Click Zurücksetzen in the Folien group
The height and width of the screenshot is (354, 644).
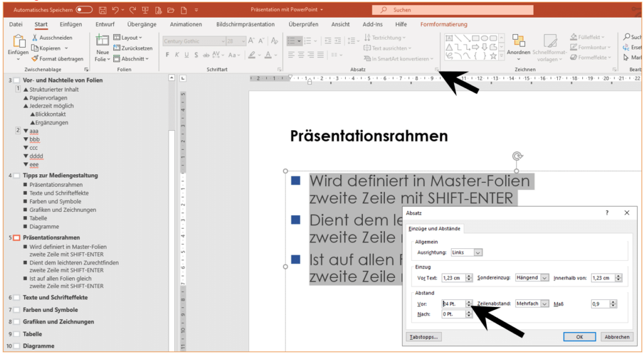point(133,48)
